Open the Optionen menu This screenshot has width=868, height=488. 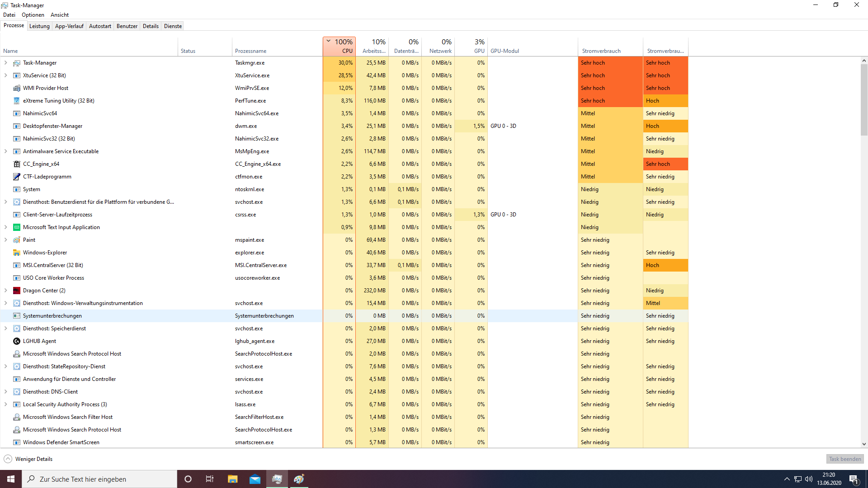33,15
